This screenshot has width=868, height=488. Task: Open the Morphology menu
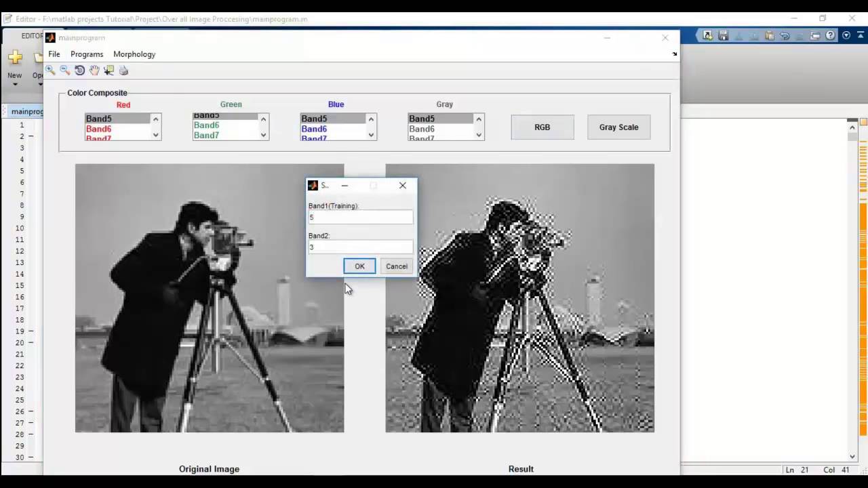coord(134,54)
